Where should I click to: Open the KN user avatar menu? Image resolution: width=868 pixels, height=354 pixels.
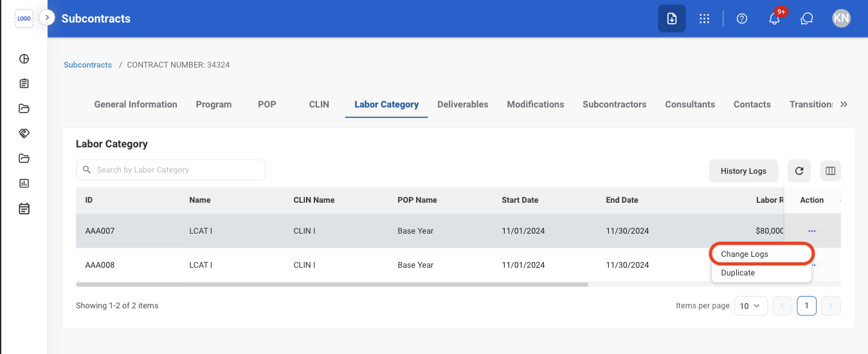[x=841, y=19]
